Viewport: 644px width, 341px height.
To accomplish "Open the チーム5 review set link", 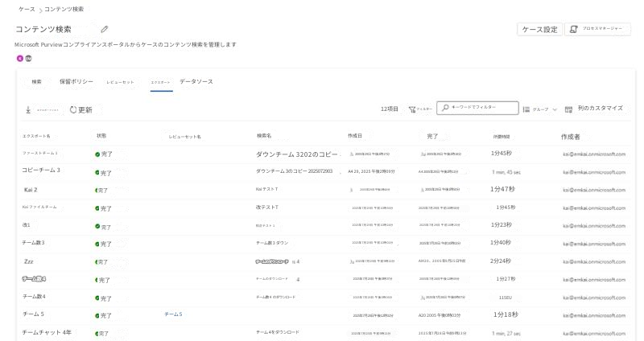I will click(x=173, y=314).
